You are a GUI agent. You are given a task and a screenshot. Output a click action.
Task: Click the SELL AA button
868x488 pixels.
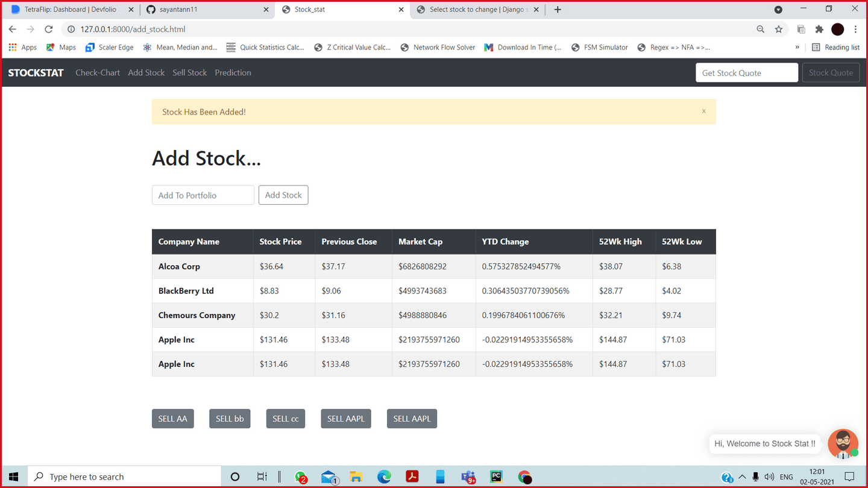click(x=173, y=419)
